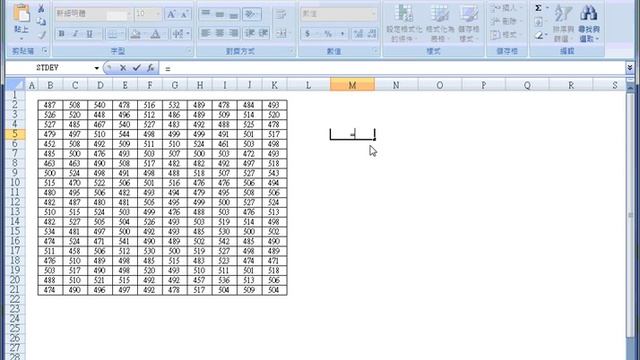The height and width of the screenshot is (360, 640).
Task: Toggle bold formatting
Action: click(62, 34)
